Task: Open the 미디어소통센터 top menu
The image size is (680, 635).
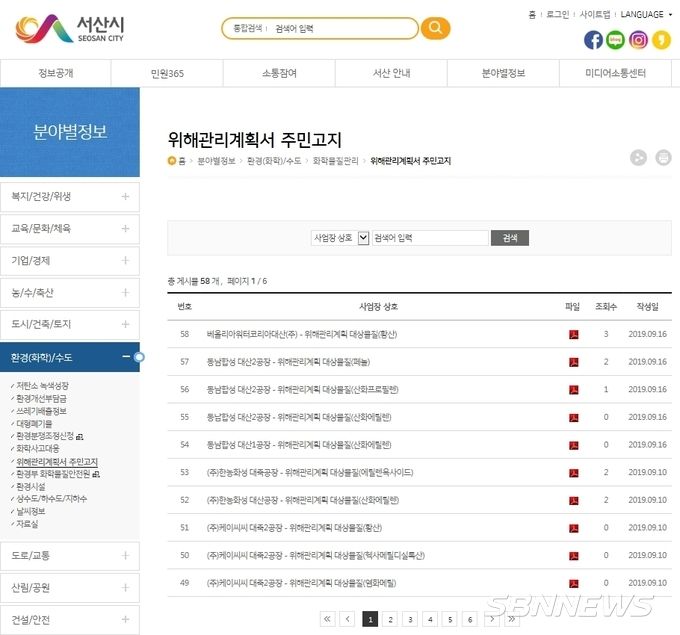Action: pos(615,73)
